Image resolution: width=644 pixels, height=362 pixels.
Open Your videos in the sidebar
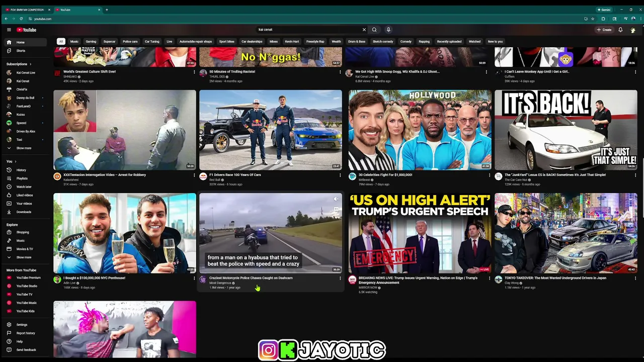(24, 204)
